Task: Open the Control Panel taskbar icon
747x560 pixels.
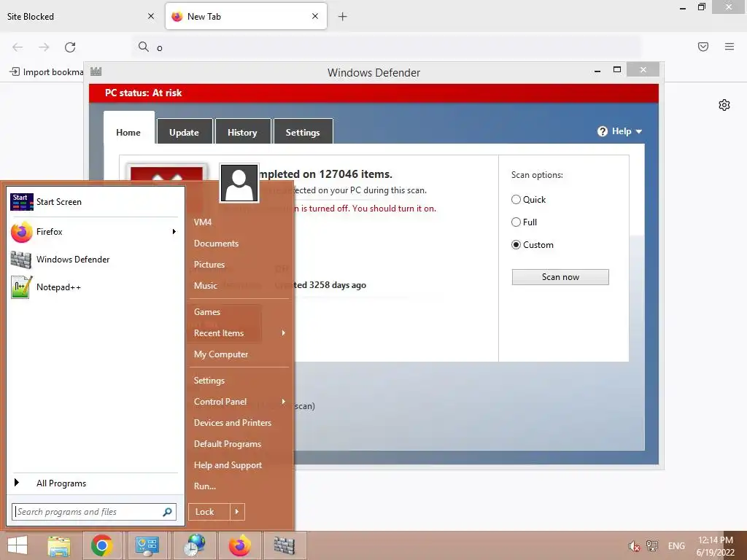Action: click(x=147, y=545)
